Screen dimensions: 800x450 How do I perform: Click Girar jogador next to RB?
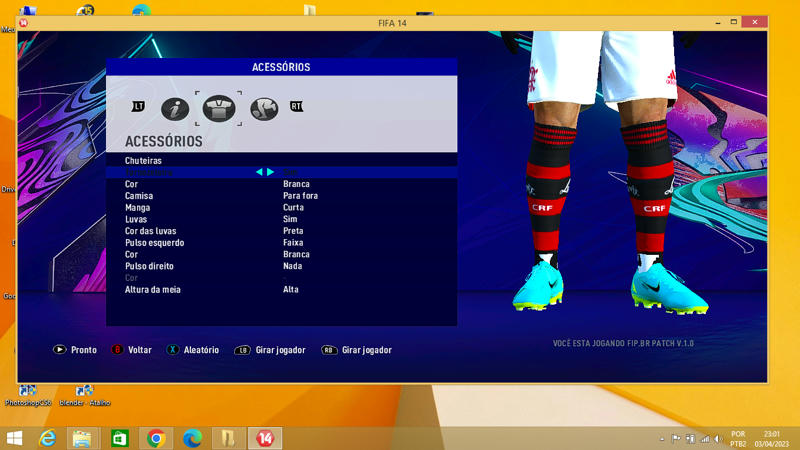[367, 350]
